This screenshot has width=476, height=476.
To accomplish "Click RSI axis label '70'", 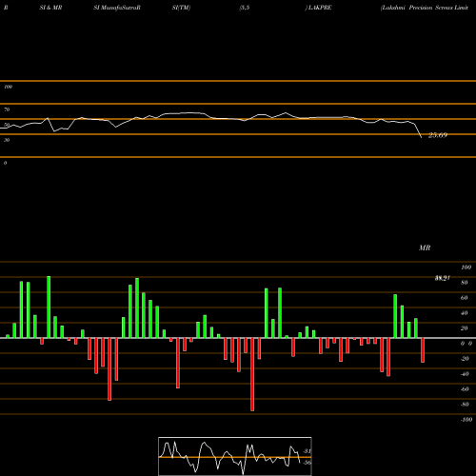I will click(7, 109).
